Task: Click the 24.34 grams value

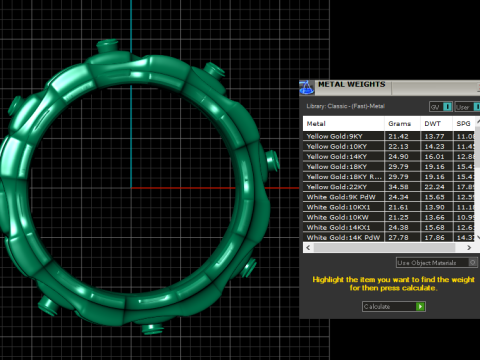Action: 398,197
